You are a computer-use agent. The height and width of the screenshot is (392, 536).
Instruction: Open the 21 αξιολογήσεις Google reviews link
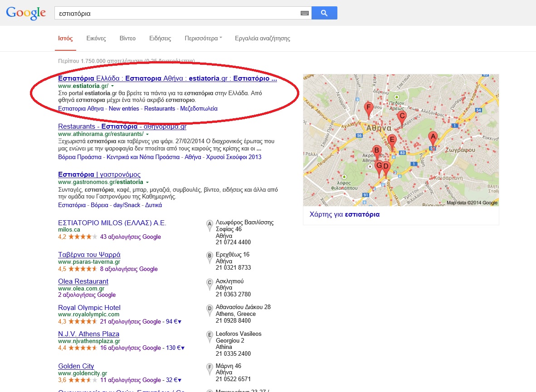[130, 321]
